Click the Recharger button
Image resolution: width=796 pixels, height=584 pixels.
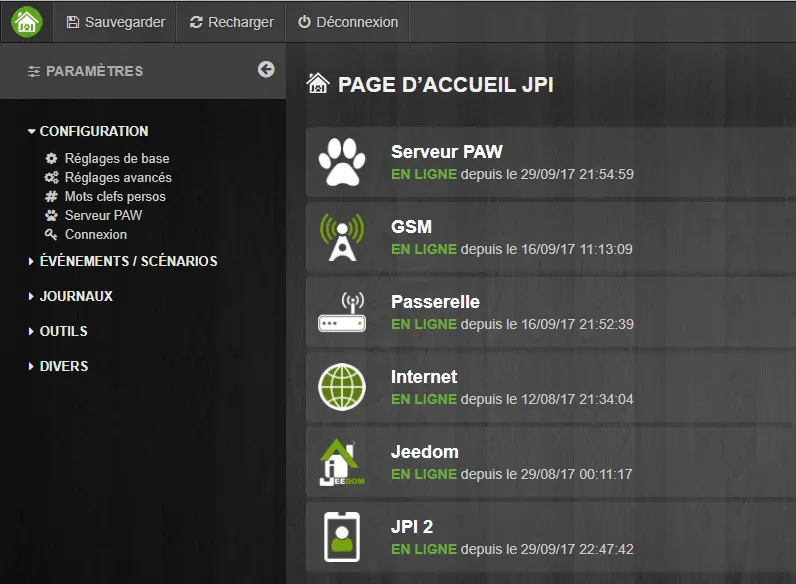click(x=231, y=22)
